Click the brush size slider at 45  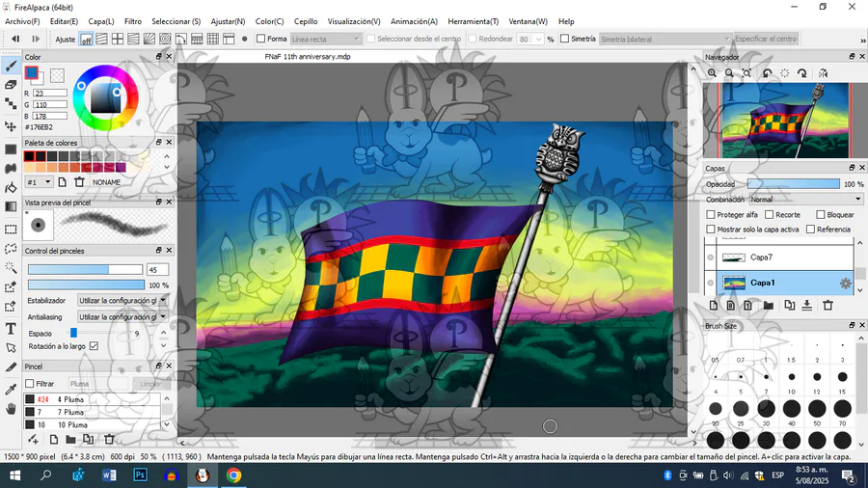tap(85, 269)
